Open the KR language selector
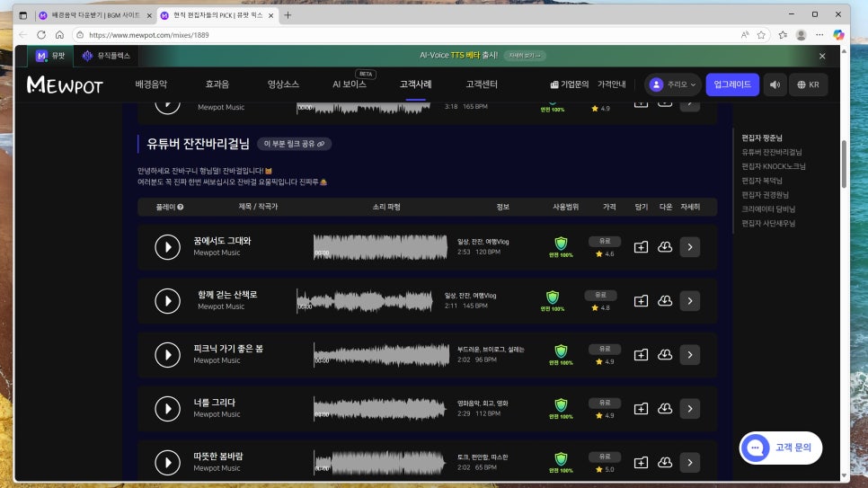The width and height of the screenshot is (868, 488). [x=808, y=84]
